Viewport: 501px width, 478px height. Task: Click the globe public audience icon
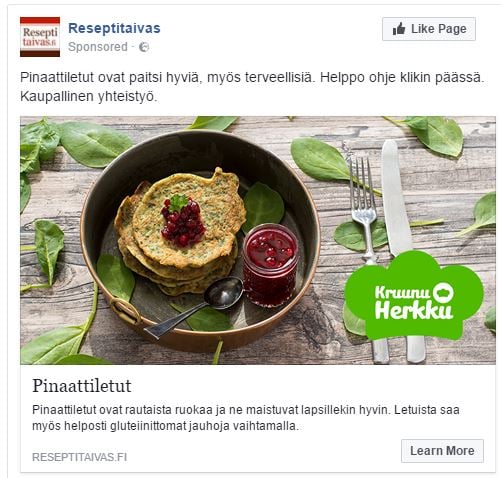tap(144, 47)
